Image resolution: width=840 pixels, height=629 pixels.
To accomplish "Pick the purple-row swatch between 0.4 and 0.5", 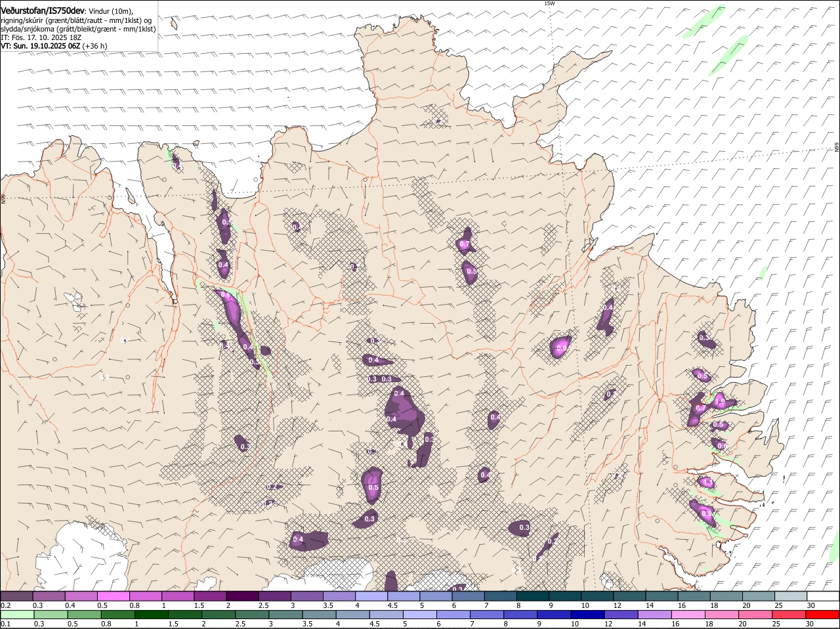I will pos(81,596).
